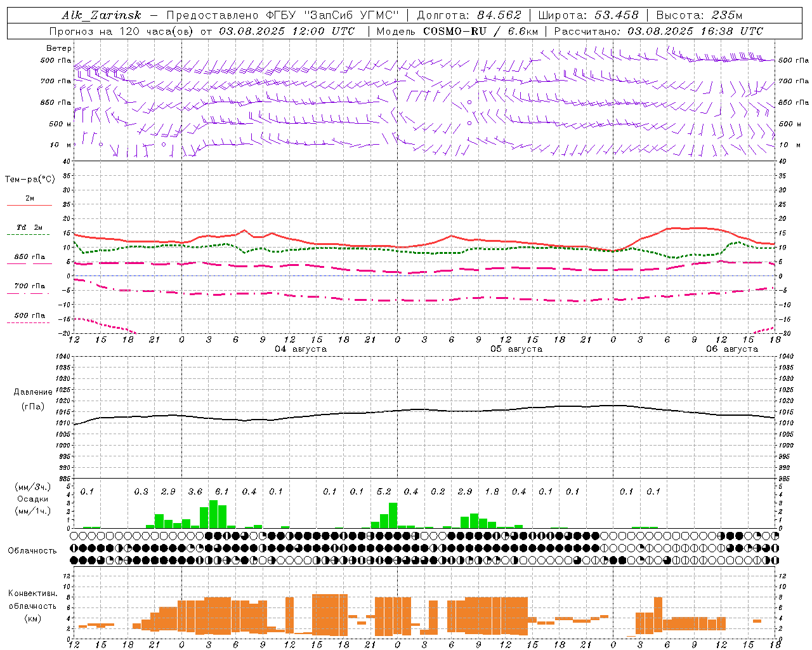Screen dimensions: 812x650
Task: Click '850 гПа' entry in temperature legend
Action: tap(30, 256)
